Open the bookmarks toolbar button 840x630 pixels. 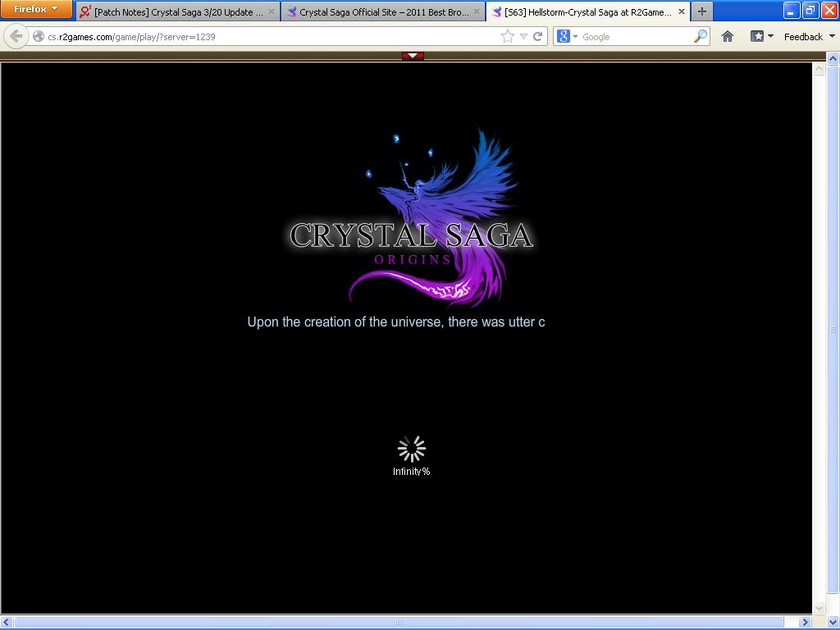(x=761, y=36)
